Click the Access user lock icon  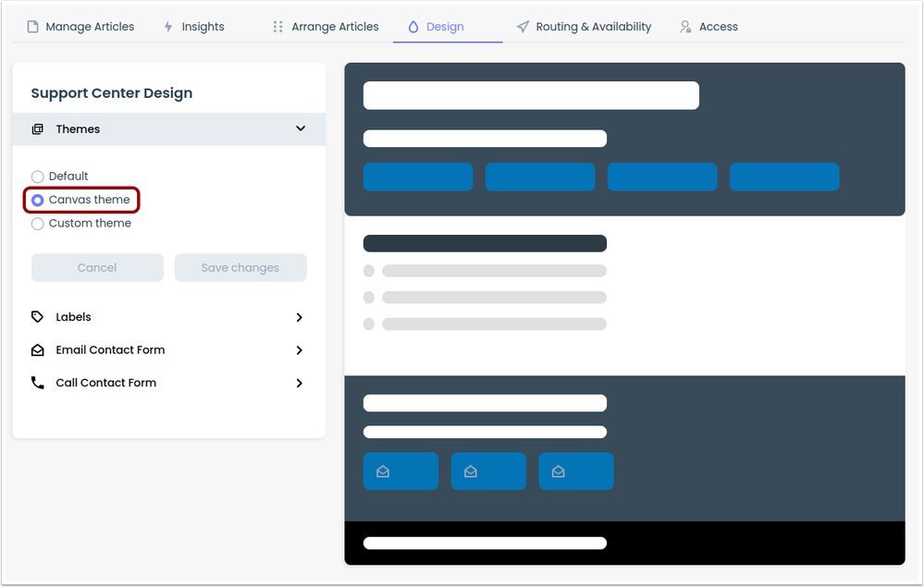[x=685, y=27]
